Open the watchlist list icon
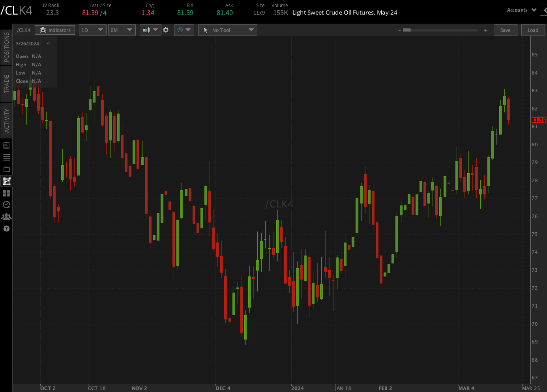The width and height of the screenshot is (547, 392). [6, 157]
